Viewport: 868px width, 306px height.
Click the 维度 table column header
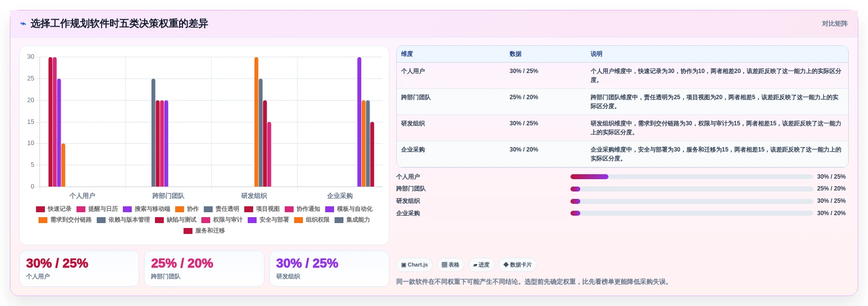point(407,54)
